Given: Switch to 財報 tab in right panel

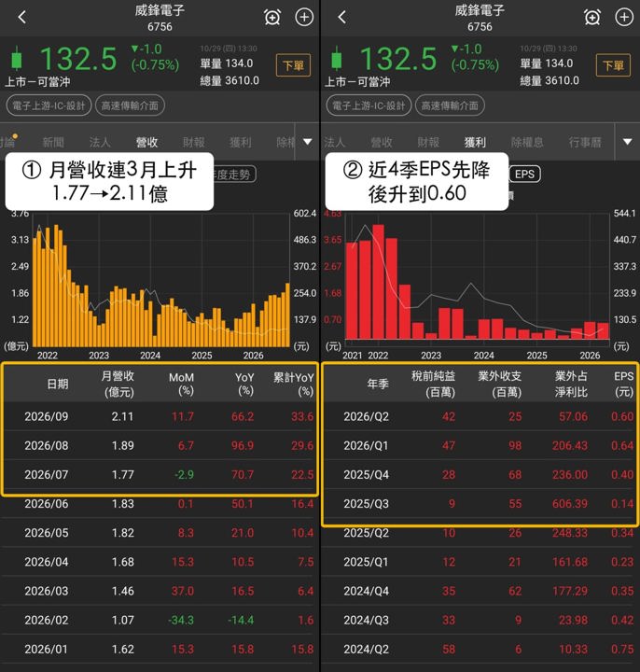Looking at the screenshot, I should click(x=428, y=142).
